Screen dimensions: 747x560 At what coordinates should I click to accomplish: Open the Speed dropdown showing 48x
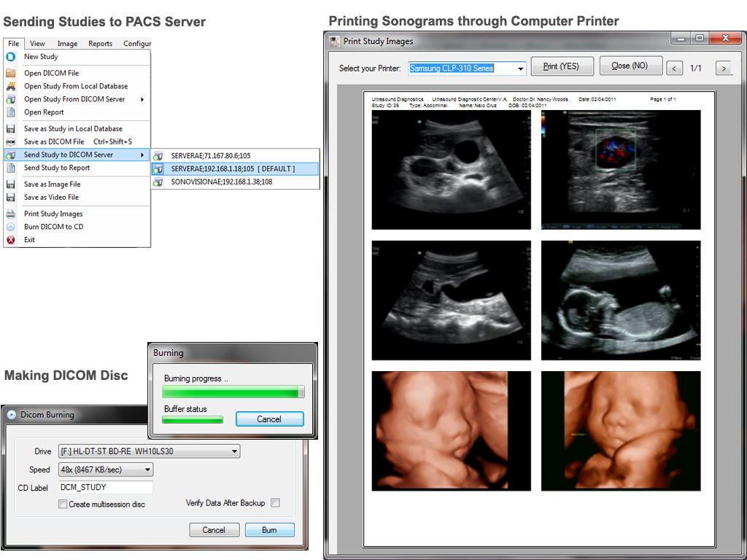(x=147, y=470)
